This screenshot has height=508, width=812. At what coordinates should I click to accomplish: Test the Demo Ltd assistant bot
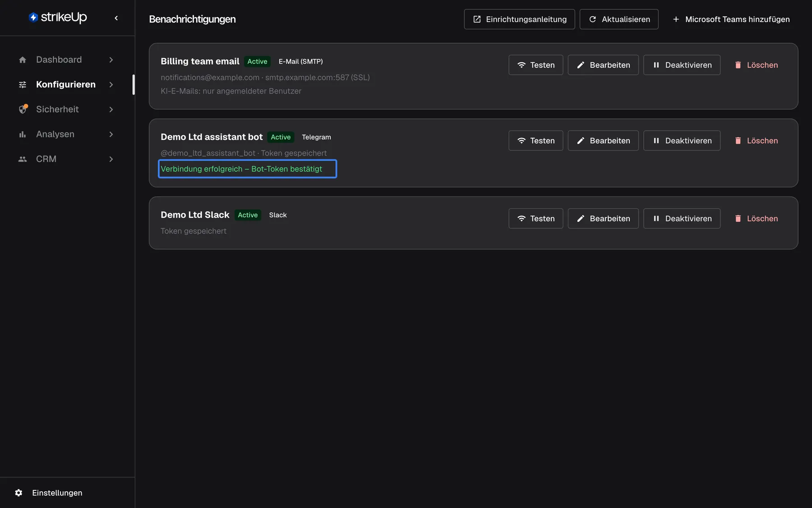point(535,141)
